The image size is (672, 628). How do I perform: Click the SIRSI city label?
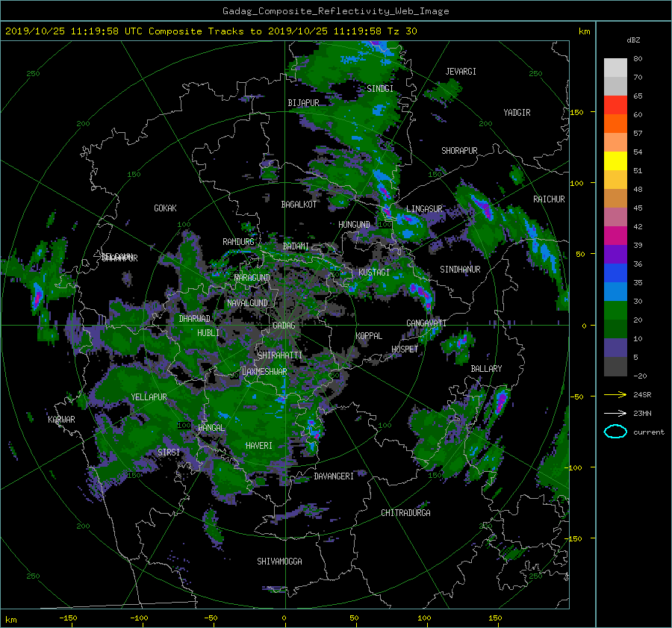click(169, 452)
